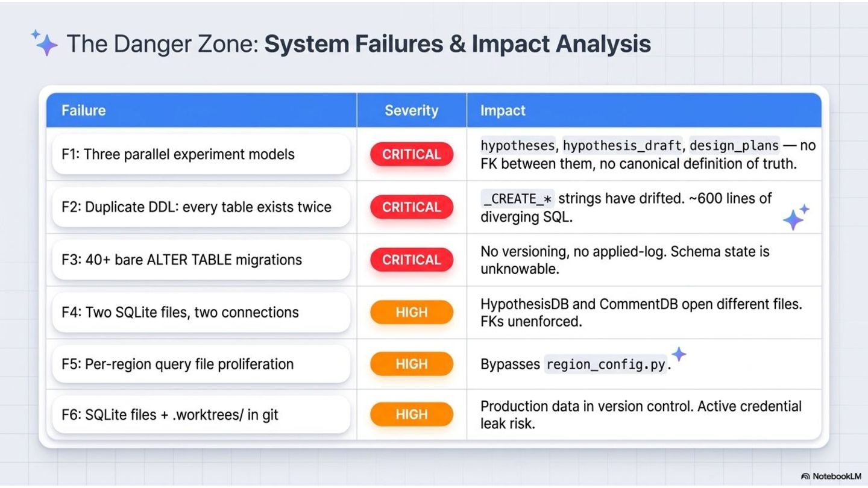Select the F1 CRITICAL severity badge

click(412, 154)
